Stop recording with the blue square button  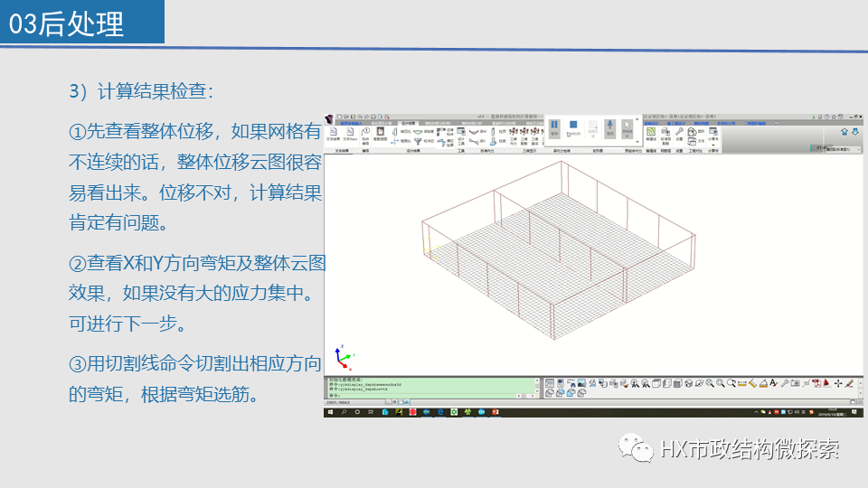(x=573, y=125)
